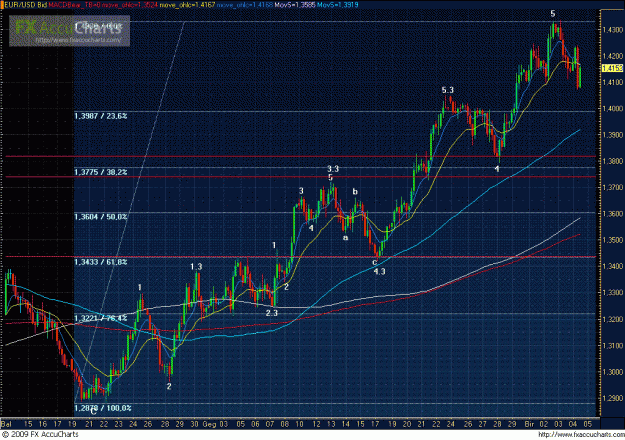Click 1.3400 on the price axis
625x440 pixels.
[x=612, y=266]
